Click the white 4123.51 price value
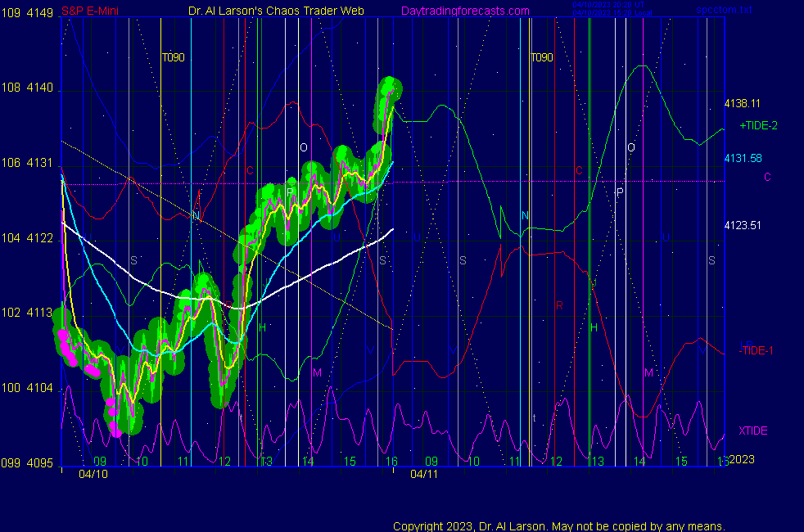The width and height of the screenshot is (804, 532). 743,226
